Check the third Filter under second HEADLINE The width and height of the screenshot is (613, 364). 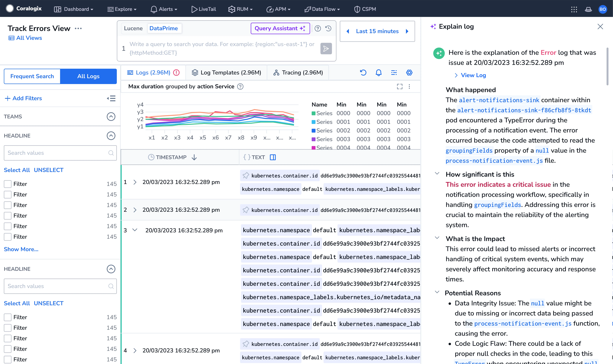tap(8, 338)
